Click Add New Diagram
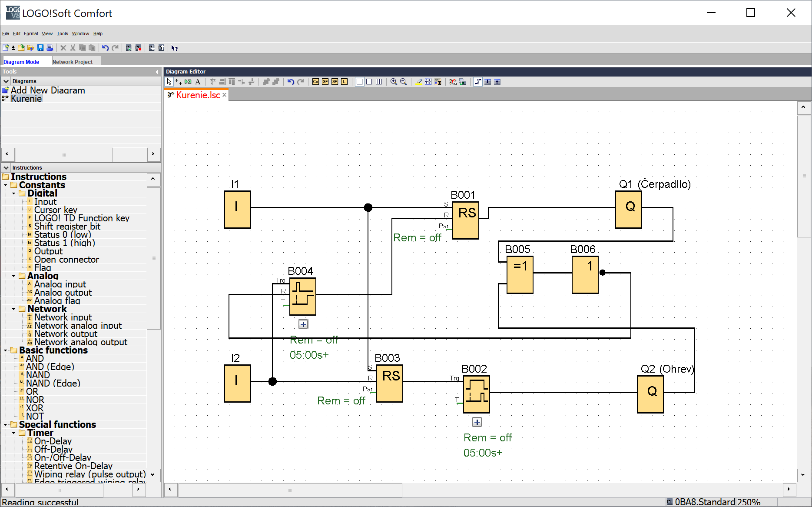The height and width of the screenshot is (507, 812). (48, 90)
